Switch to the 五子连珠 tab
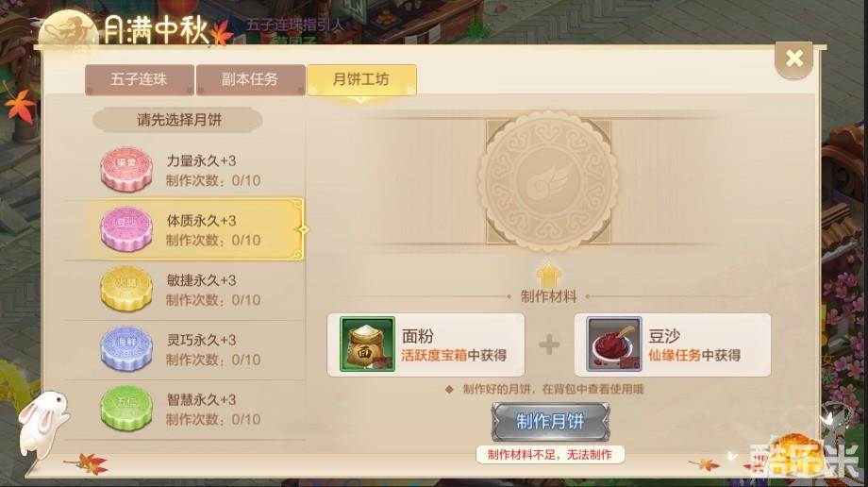This screenshot has height=487, width=868. [x=140, y=80]
